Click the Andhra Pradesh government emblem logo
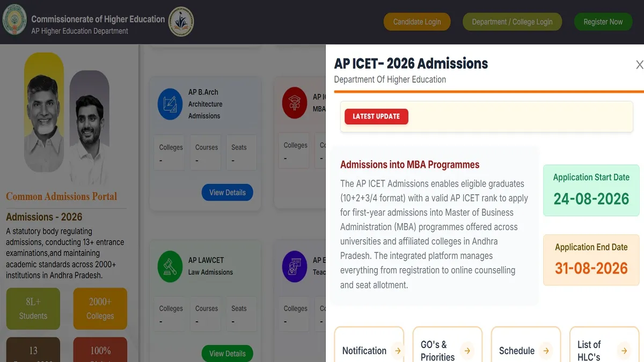The height and width of the screenshot is (362, 644). tap(14, 21)
